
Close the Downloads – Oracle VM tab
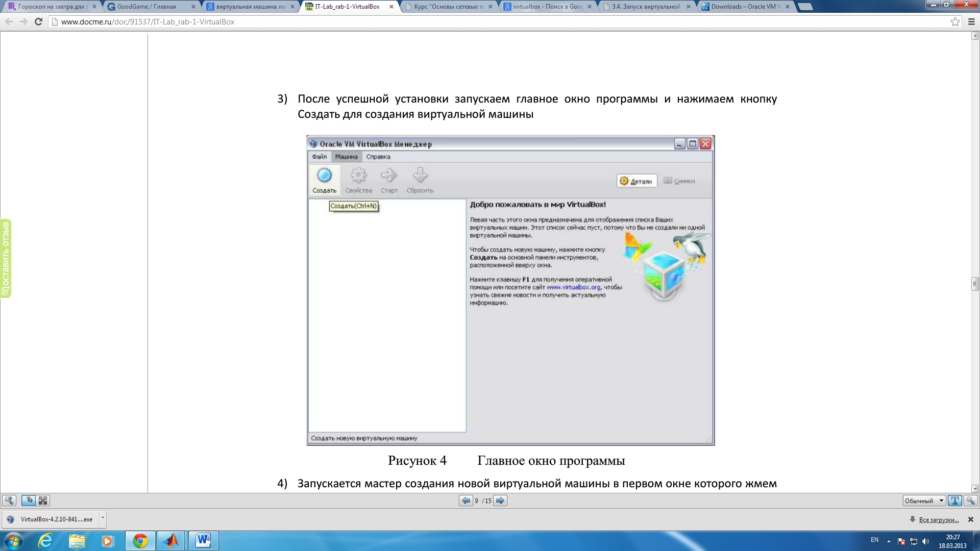pyautogui.click(x=787, y=7)
